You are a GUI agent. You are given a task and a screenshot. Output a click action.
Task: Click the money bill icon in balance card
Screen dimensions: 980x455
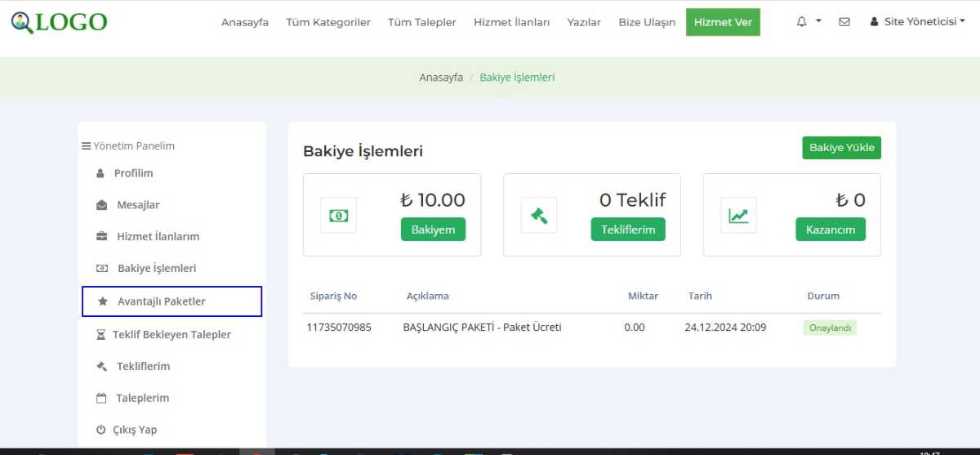tap(338, 216)
